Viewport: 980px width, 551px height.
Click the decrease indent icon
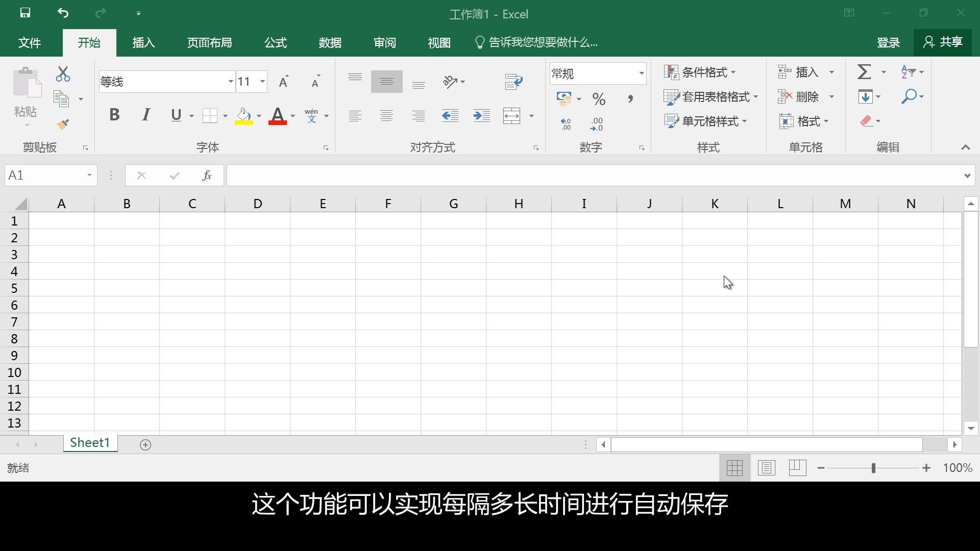pyautogui.click(x=450, y=116)
